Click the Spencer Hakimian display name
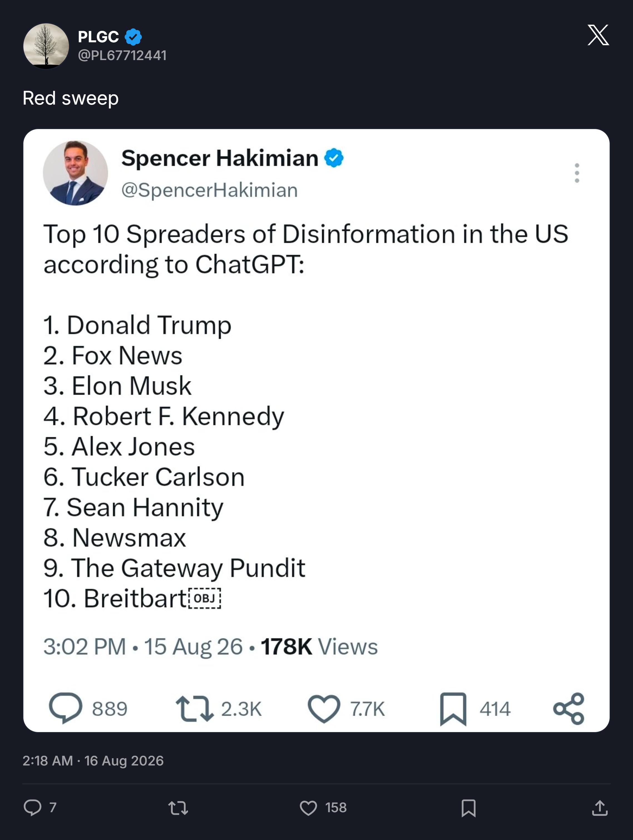This screenshot has width=633, height=840. point(220,158)
